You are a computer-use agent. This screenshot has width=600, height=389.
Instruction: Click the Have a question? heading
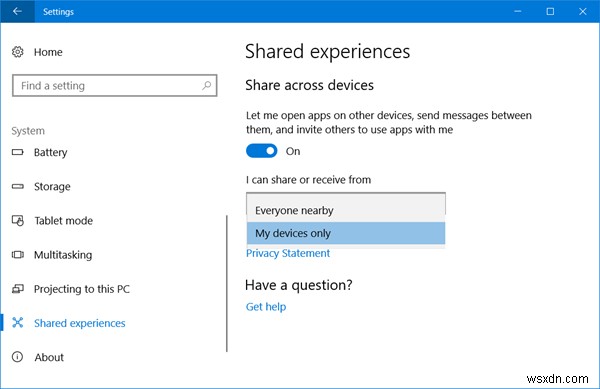tap(299, 285)
